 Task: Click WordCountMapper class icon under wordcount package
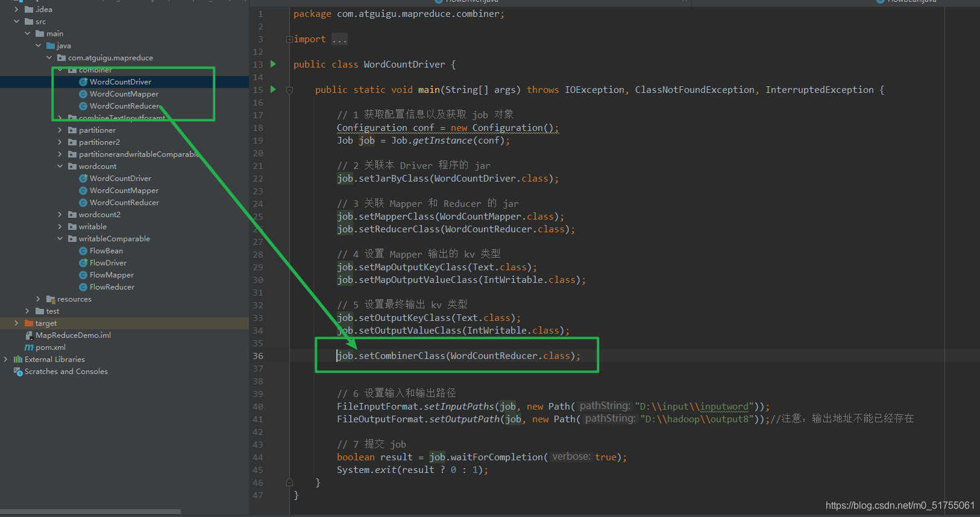[83, 191]
